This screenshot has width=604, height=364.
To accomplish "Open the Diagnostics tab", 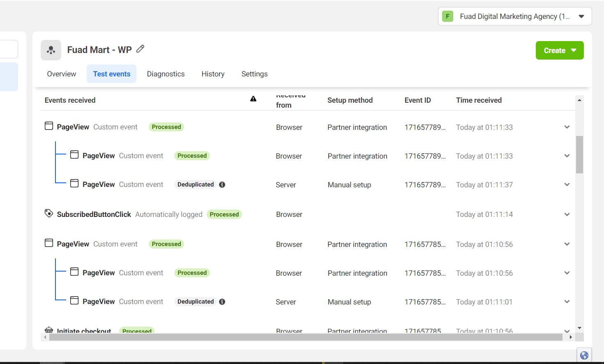I will click(x=166, y=74).
